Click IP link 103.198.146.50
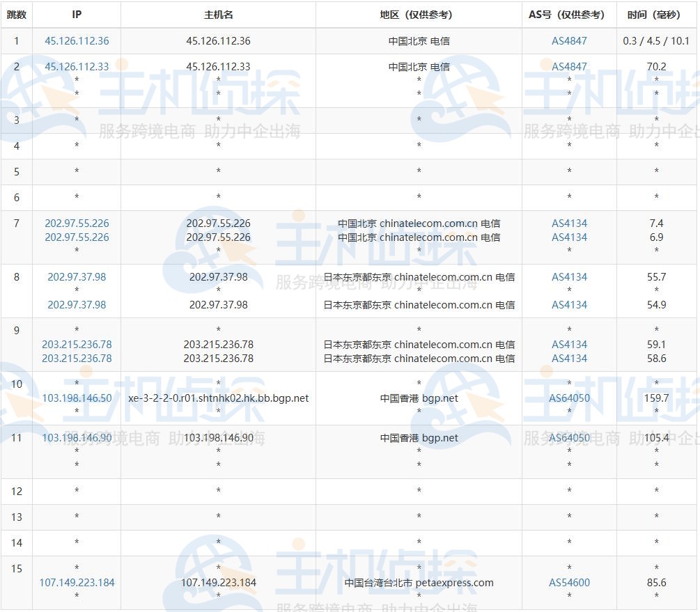This screenshot has height=612, width=700. (x=77, y=398)
